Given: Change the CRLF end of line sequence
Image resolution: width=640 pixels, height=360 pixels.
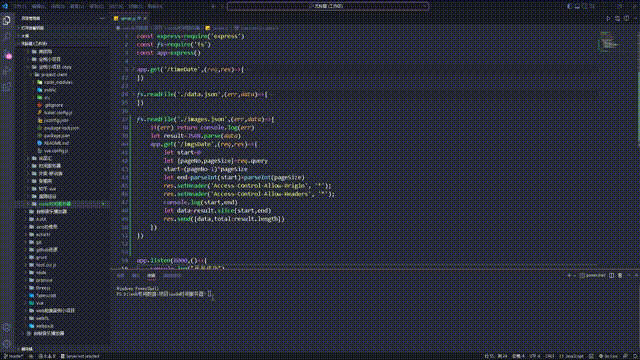Looking at the screenshot, I should pyautogui.click(x=549, y=356).
